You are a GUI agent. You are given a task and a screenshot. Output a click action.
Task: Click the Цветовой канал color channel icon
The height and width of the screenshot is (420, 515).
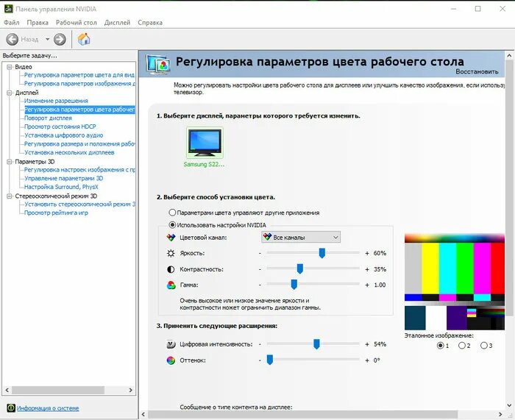pyautogui.click(x=171, y=238)
